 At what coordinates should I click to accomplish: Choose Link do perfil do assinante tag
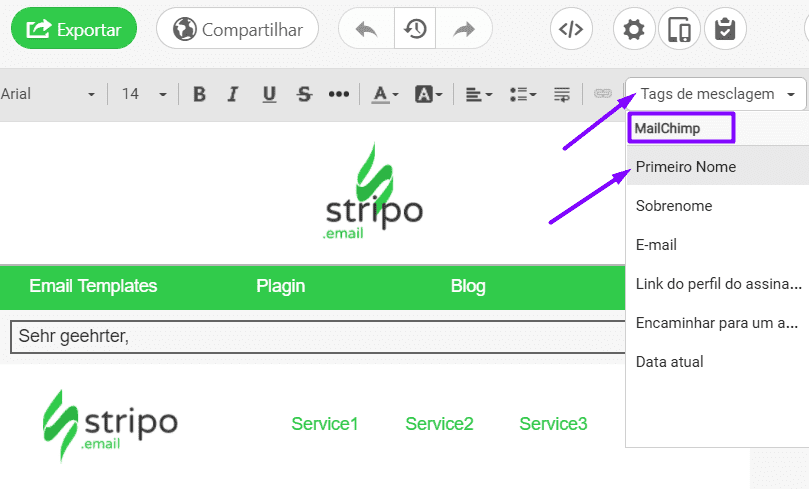pyautogui.click(x=717, y=284)
